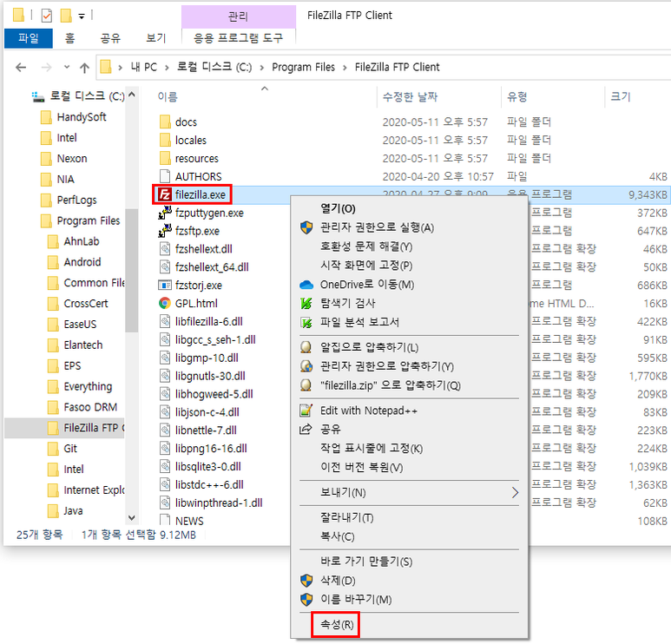This screenshot has width=671, height=644.
Task: Click the V3 icon beside 탐색기 검사
Action: pyautogui.click(x=306, y=304)
